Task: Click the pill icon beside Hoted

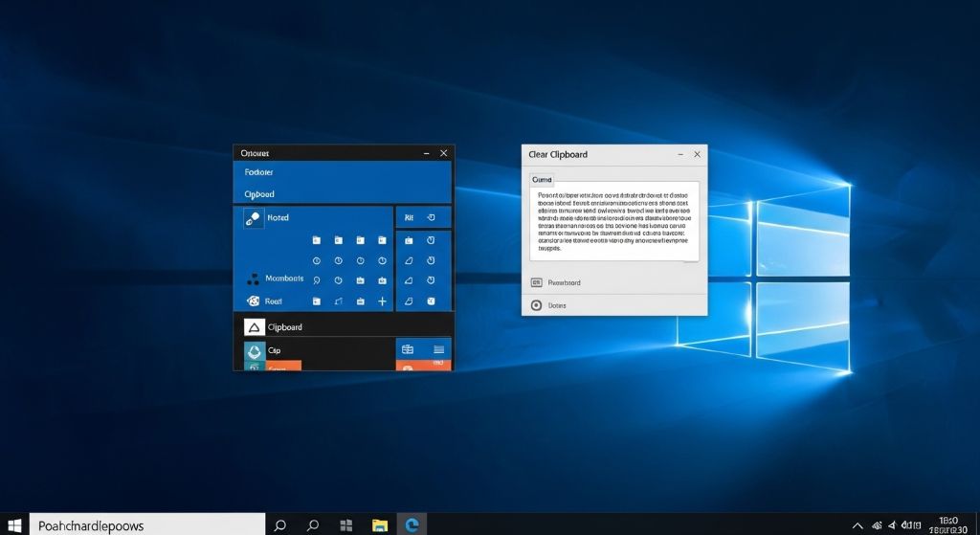Action: [253, 218]
